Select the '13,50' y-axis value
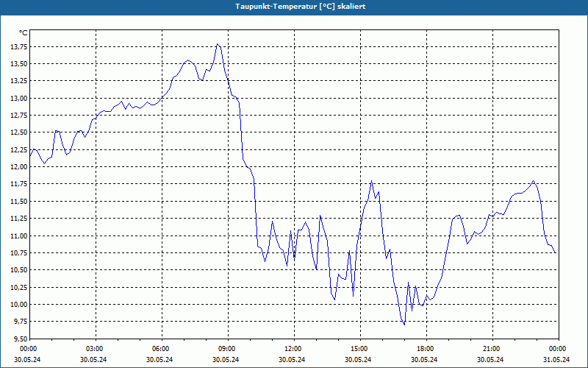The height and width of the screenshot is (368, 588). tap(19, 64)
